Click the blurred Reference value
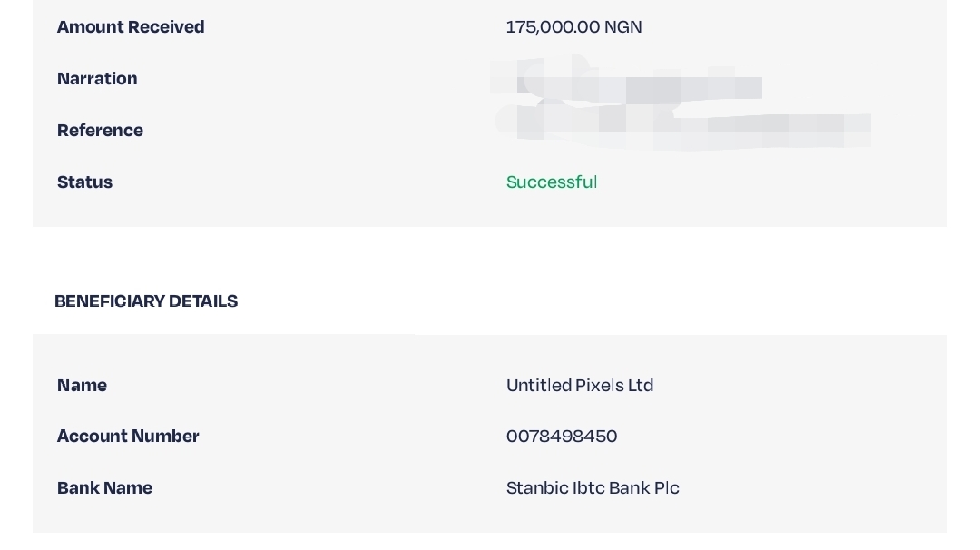980x550 pixels. pyautogui.click(x=682, y=128)
